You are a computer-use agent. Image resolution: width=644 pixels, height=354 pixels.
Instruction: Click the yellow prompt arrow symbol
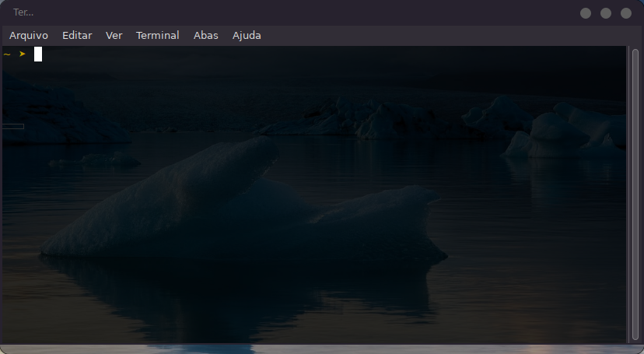point(23,54)
